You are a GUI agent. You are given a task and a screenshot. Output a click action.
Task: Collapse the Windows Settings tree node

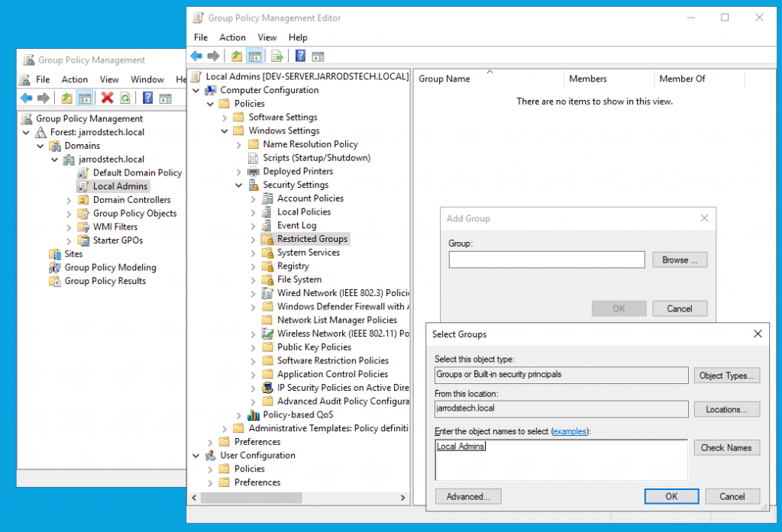pyautogui.click(x=225, y=130)
